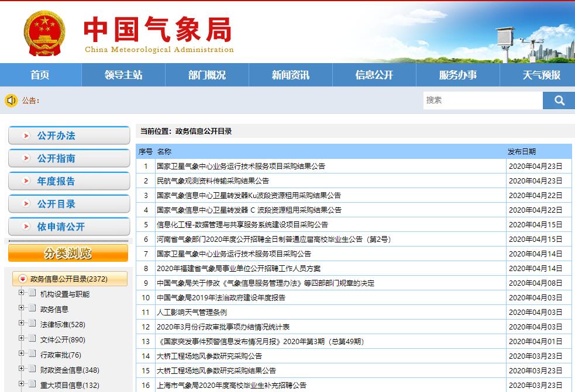575x392 pixels.
Task: Click the 发布日期 column header
Action: (521, 152)
